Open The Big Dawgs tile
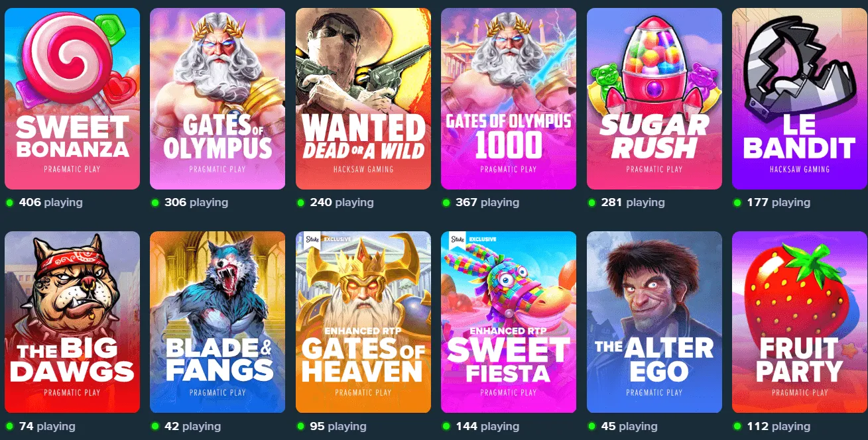868x440 pixels. tap(72, 322)
